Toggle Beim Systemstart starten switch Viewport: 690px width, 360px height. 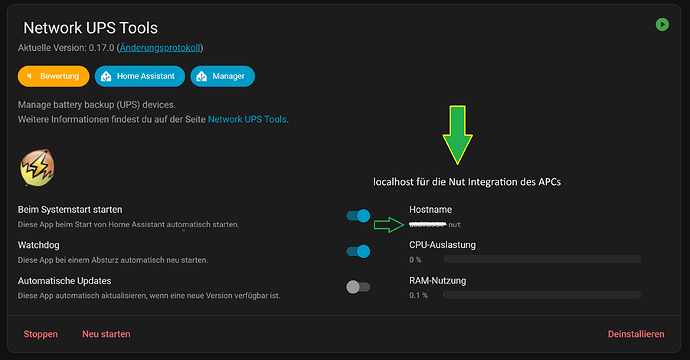(x=358, y=216)
